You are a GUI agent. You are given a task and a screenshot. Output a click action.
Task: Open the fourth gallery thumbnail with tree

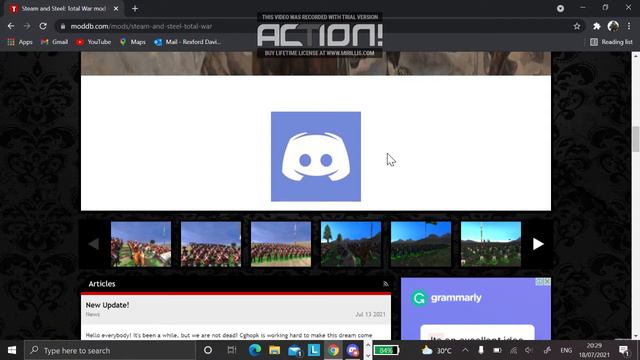pyautogui.click(x=351, y=244)
